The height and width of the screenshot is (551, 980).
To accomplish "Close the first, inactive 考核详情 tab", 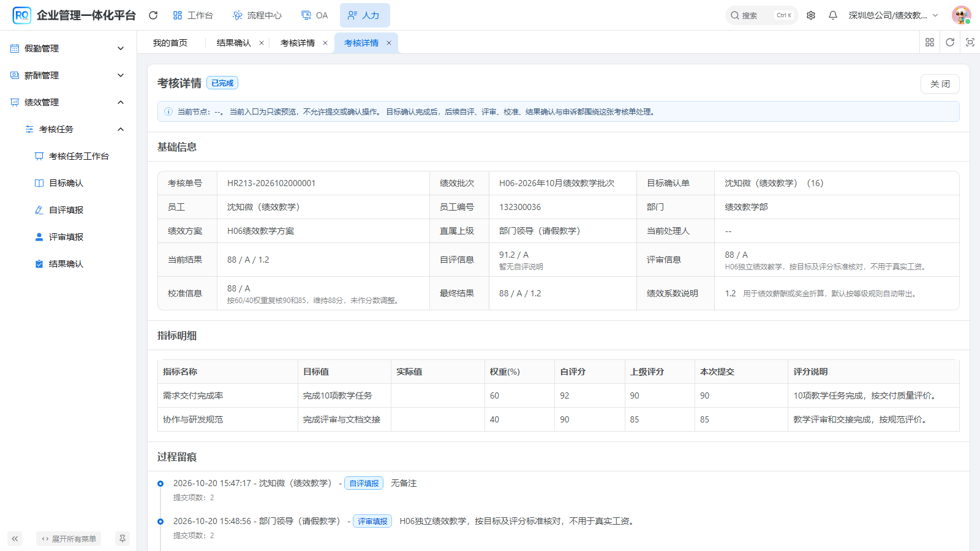I will coord(325,43).
